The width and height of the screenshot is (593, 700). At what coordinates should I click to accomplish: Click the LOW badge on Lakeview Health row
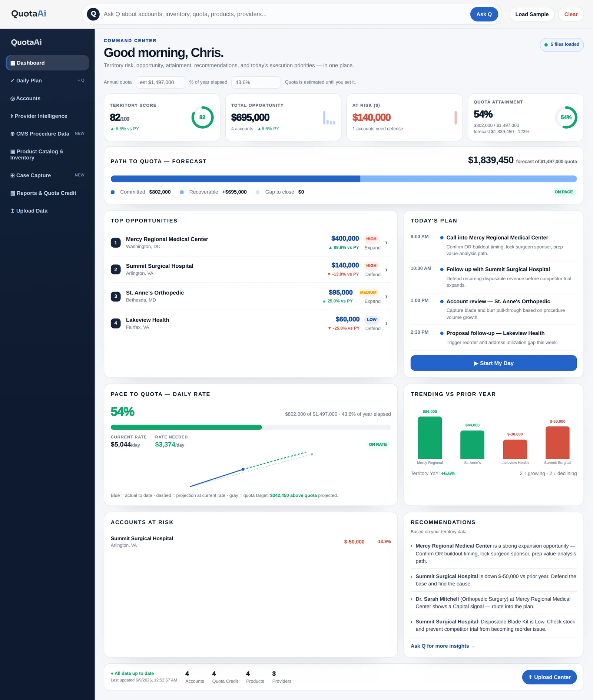point(372,320)
